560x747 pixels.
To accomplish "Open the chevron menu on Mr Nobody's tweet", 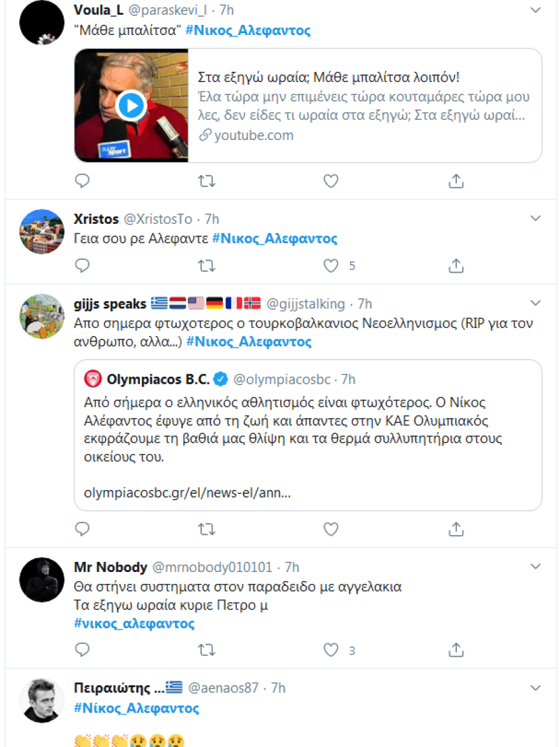I will tap(536, 566).
